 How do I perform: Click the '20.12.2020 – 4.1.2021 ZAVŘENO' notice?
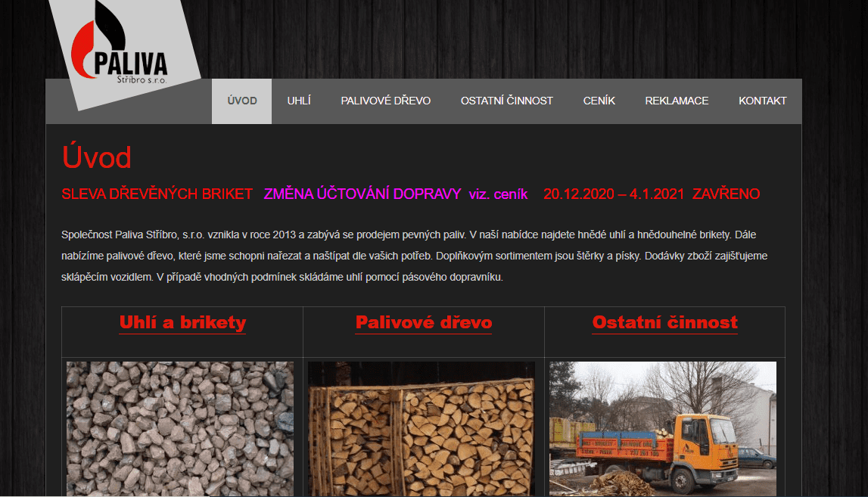[x=652, y=194]
